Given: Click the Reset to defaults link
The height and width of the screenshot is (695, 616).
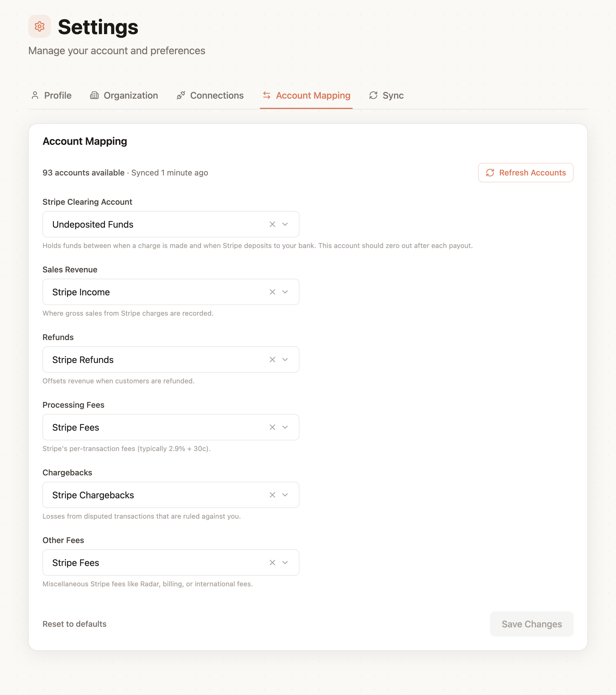Looking at the screenshot, I should coord(74,624).
